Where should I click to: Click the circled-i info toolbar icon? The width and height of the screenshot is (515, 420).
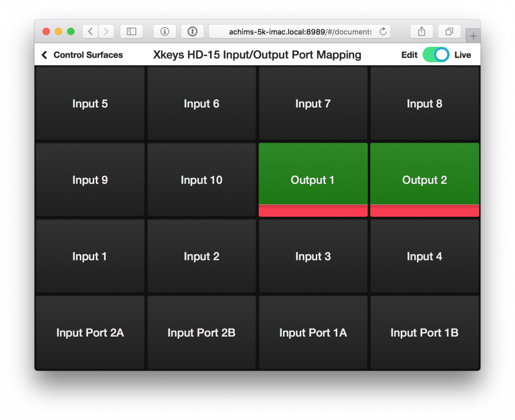pyautogui.click(x=165, y=31)
